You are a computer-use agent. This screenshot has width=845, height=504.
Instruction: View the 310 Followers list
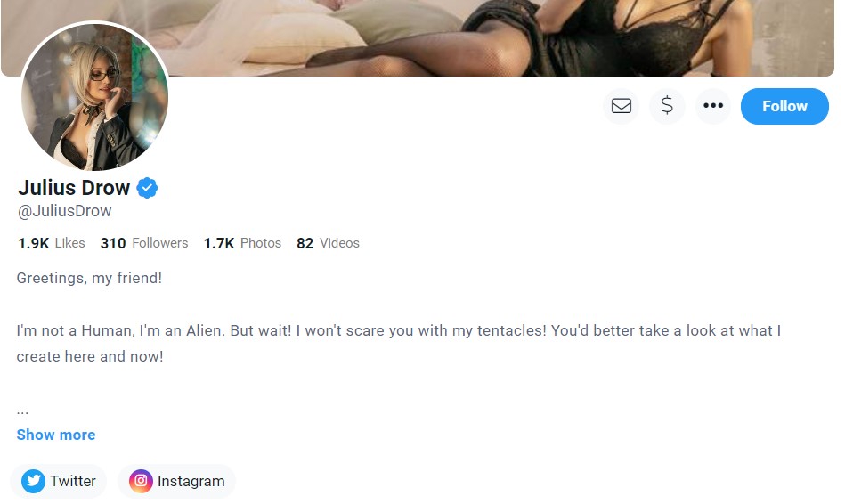144,243
